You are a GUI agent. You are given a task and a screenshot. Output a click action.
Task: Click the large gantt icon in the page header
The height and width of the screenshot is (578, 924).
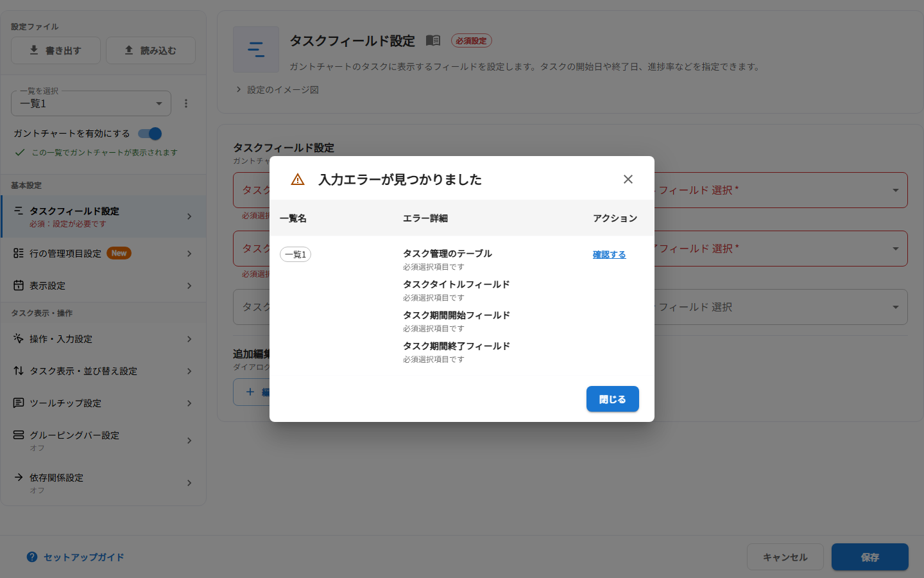click(256, 49)
